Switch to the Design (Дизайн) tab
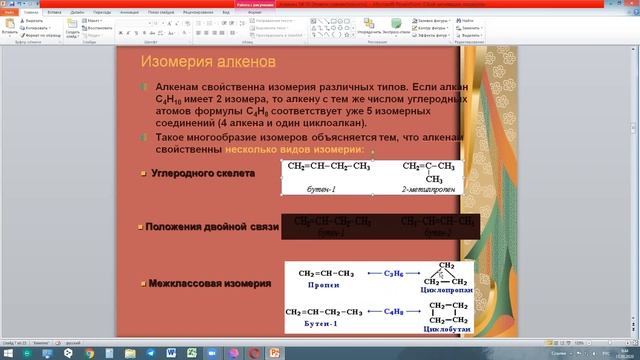Screen dimensions: 640x360 pos(77,12)
